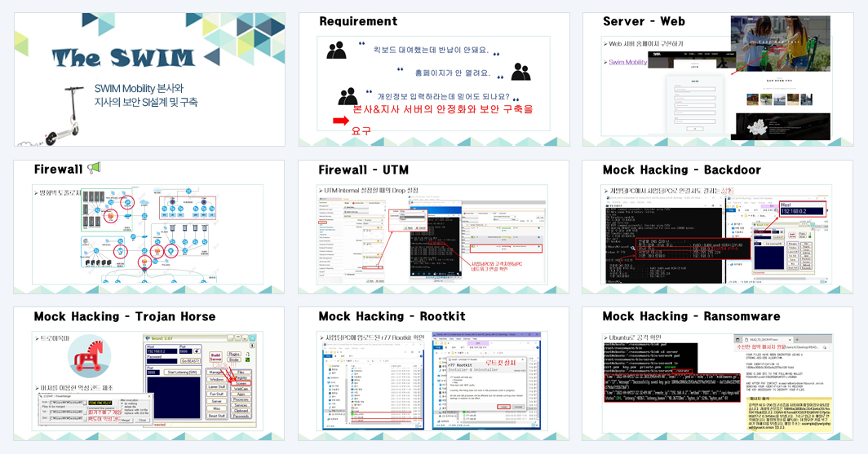Click the red arrow on the Requirement slide

pyautogui.click(x=340, y=120)
